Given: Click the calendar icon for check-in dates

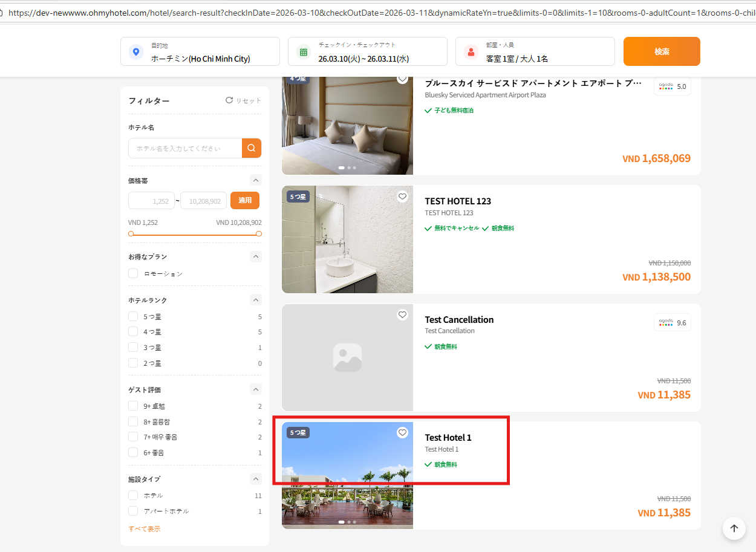Looking at the screenshot, I should (x=304, y=52).
